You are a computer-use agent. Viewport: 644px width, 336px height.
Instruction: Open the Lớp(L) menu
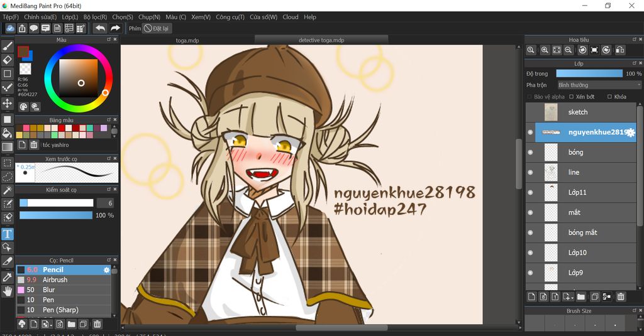[70, 17]
